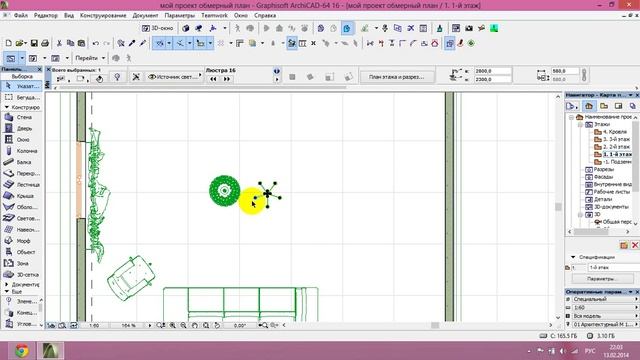Collapse the Этажи tree node
The image size is (640, 360).
(x=580, y=124)
